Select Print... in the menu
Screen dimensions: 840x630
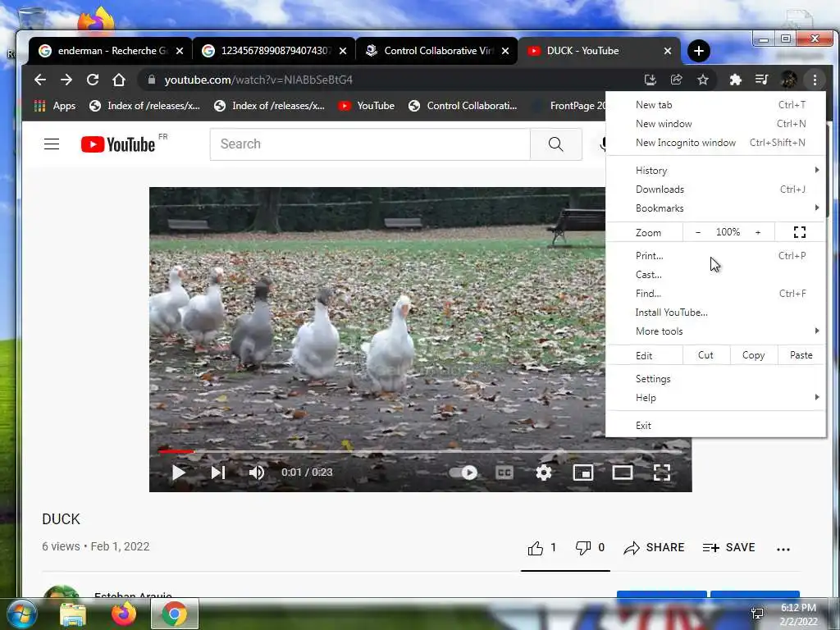(x=715, y=256)
